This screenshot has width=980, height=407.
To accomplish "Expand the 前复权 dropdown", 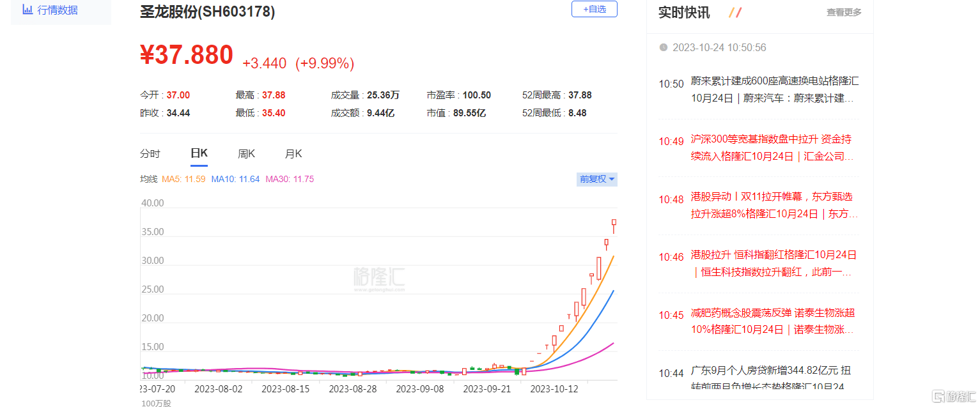I will [597, 180].
